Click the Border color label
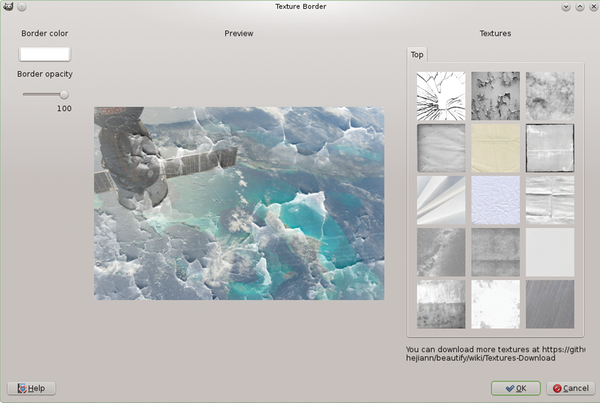Screen dimensions: 600x403 (45, 33)
